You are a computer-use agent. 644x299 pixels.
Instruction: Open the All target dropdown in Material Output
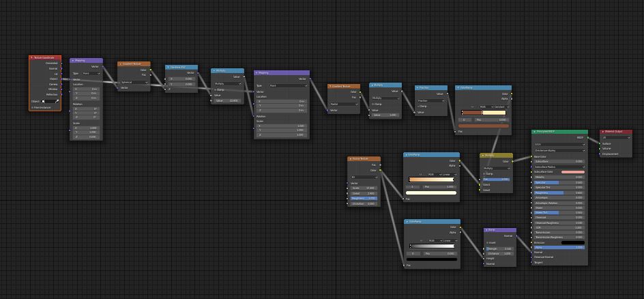click(615, 138)
